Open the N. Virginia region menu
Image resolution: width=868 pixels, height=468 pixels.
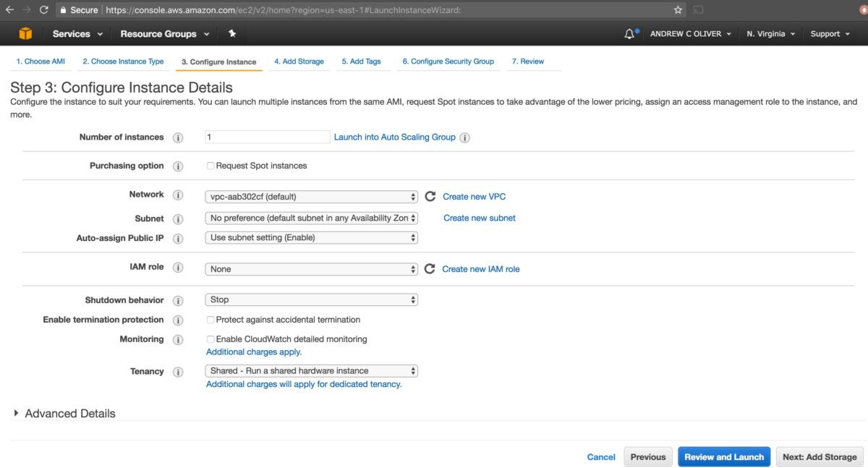(x=771, y=34)
